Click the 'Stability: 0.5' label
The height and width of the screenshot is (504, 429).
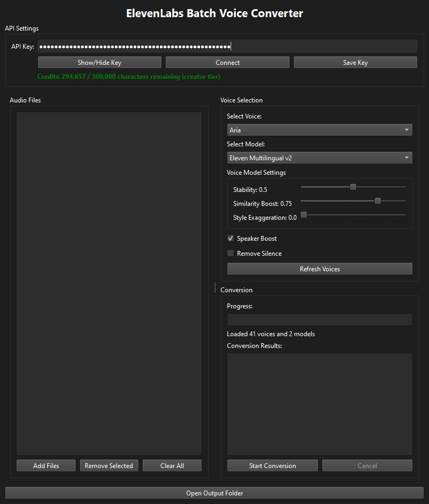click(250, 190)
